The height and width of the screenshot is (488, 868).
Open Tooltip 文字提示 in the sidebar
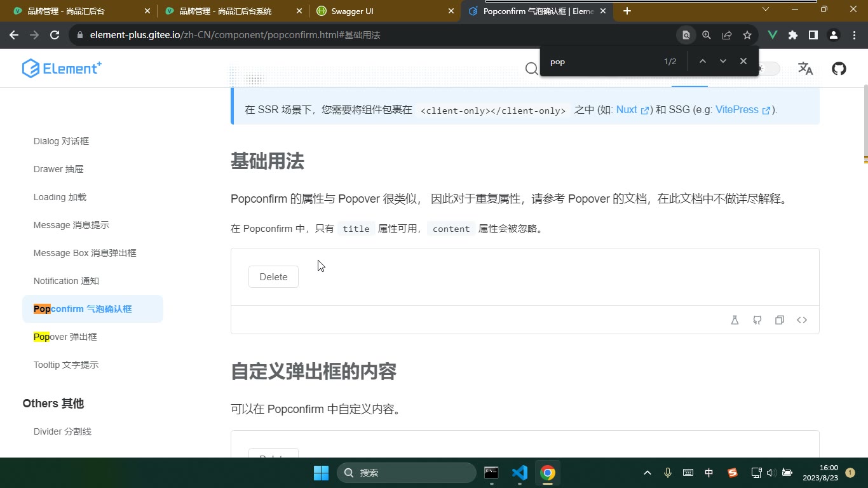coord(66,365)
